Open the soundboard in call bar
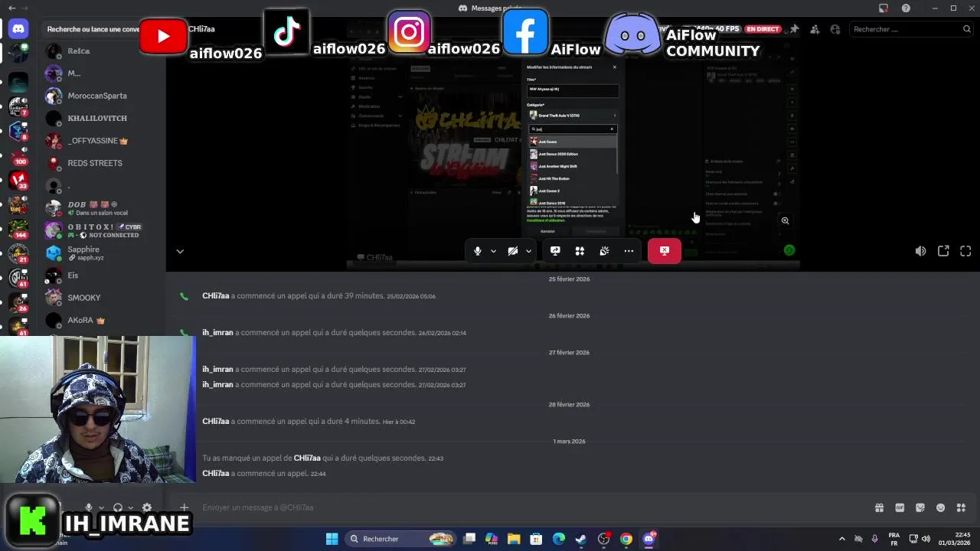This screenshot has width=980, height=551. tap(604, 251)
